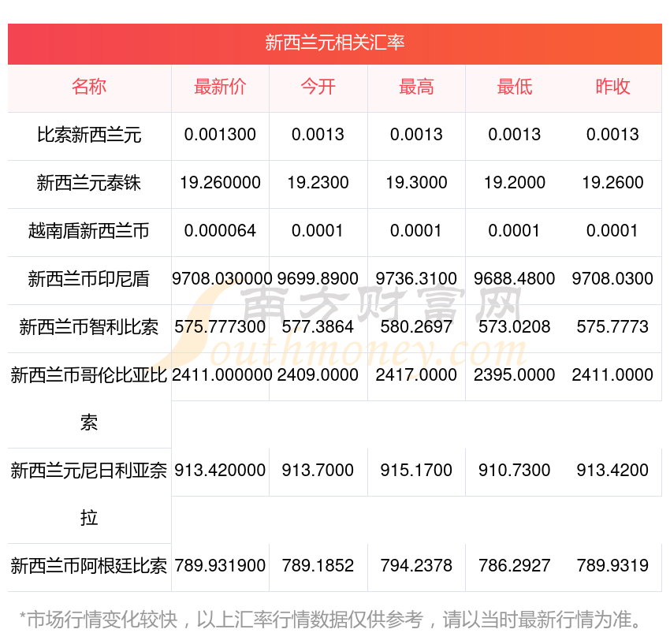Viewport: 670px width, 644px height.
Task: Click the market disclaimer footnote text
Action: pyautogui.click(x=329, y=620)
